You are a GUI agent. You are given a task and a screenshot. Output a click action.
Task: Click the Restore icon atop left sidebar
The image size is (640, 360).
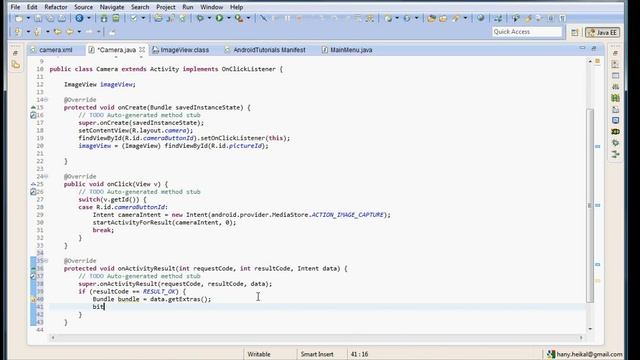[x=16, y=53]
